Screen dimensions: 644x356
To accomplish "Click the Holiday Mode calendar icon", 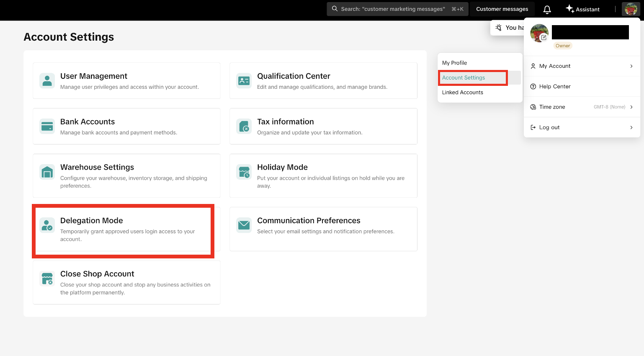I will tap(244, 172).
